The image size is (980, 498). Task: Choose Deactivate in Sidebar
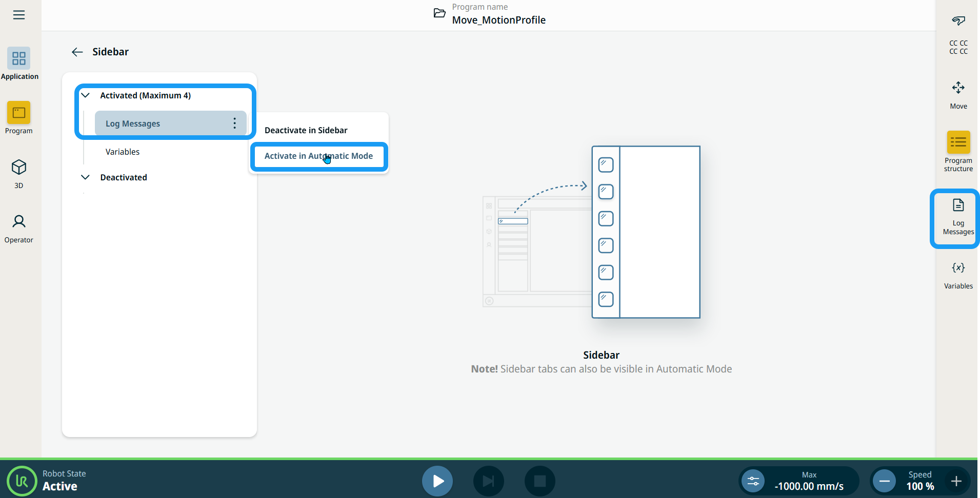306,130
